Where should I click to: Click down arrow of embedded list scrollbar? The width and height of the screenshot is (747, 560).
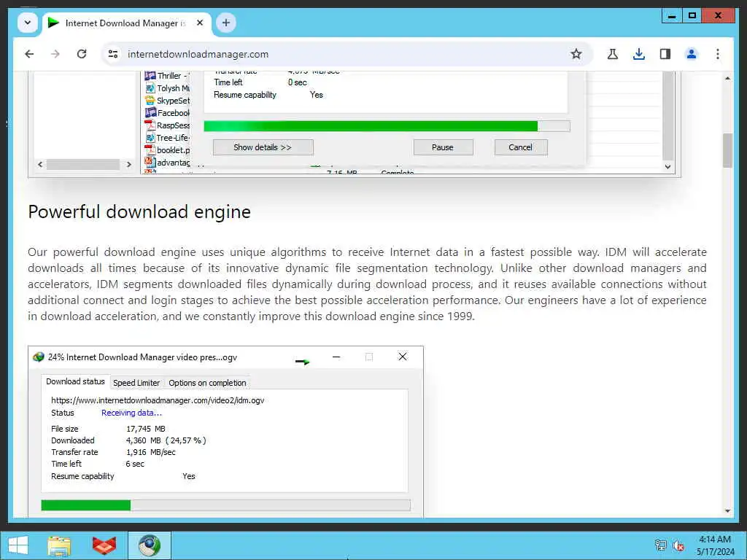[x=668, y=167]
